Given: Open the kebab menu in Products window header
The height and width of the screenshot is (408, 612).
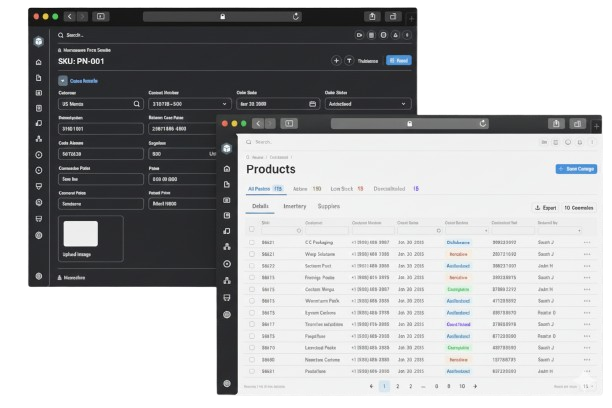Looking at the screenshot, I should click(x=592, y=142).
